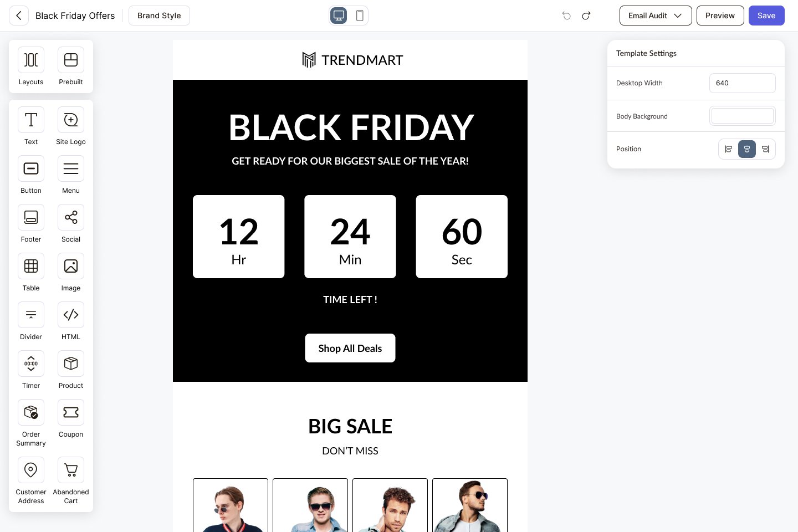The height and width of the screenshot is (532, 798).
Task: Click the Save button
Action: pyautogui.click(x=766, y=16)
